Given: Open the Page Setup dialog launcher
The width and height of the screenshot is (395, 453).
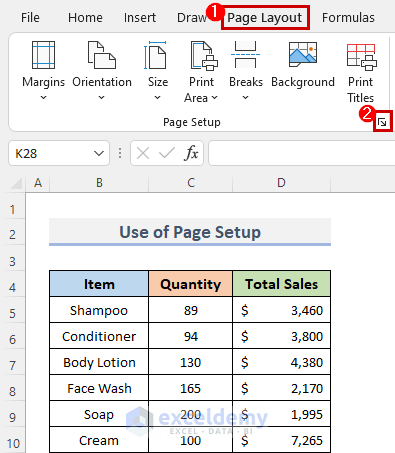Looking at the screenshot, I should tap(382, 122).
